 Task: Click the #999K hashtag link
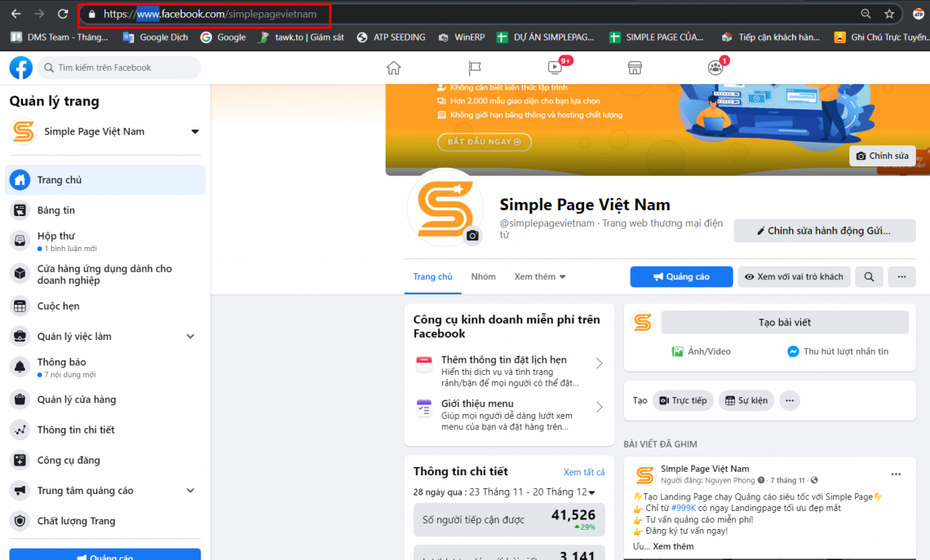click(x=684, y=508)
